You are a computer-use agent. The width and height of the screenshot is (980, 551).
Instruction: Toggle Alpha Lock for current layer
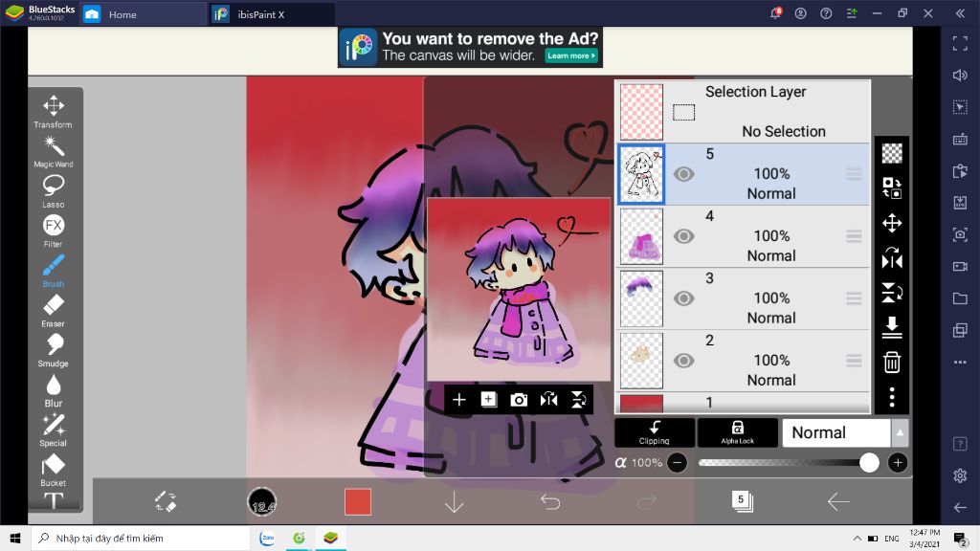(738, 432)
